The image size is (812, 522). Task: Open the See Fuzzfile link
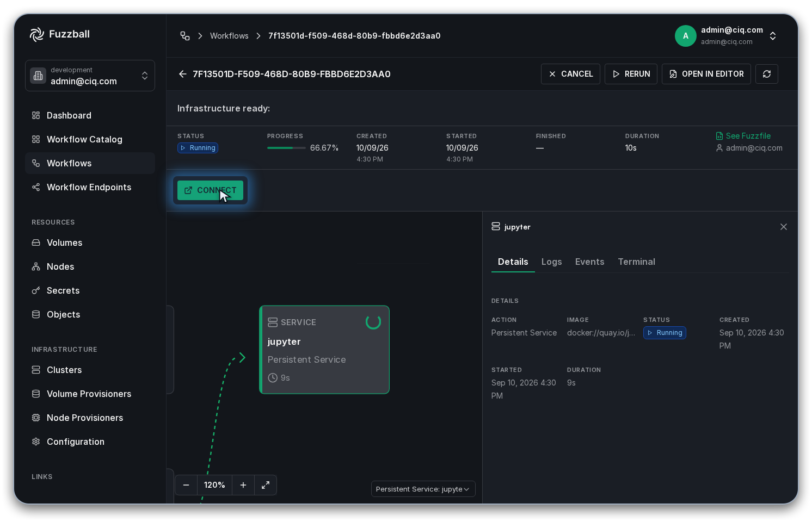pyautogui.click(x=743, y=136)
